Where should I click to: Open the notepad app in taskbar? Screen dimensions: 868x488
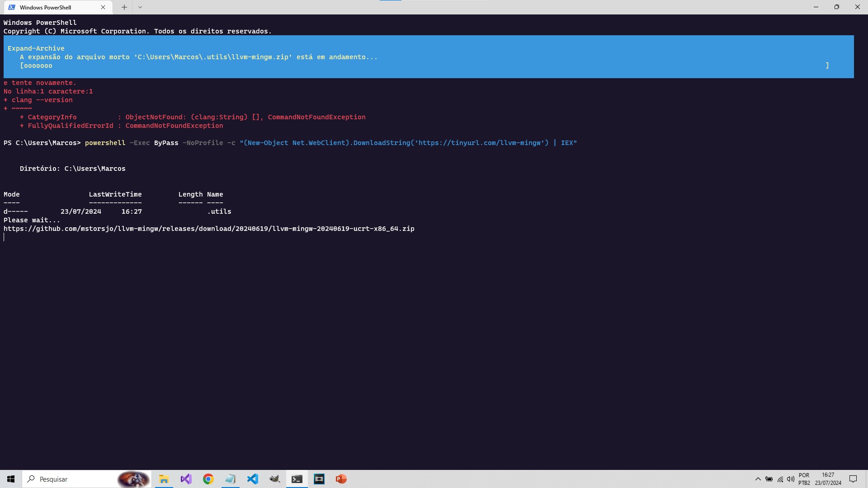click(x=230, y=479)
